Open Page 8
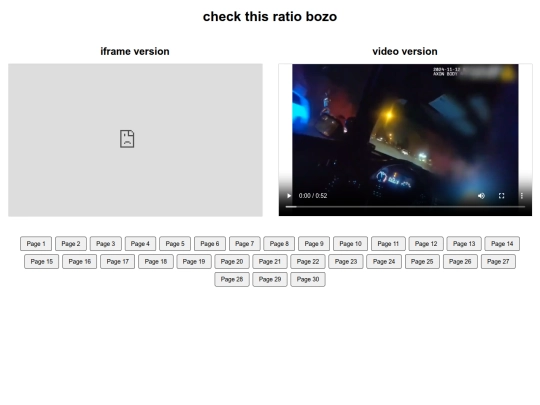Viewport: 540px width, 405px height. [x=279, y=244]
